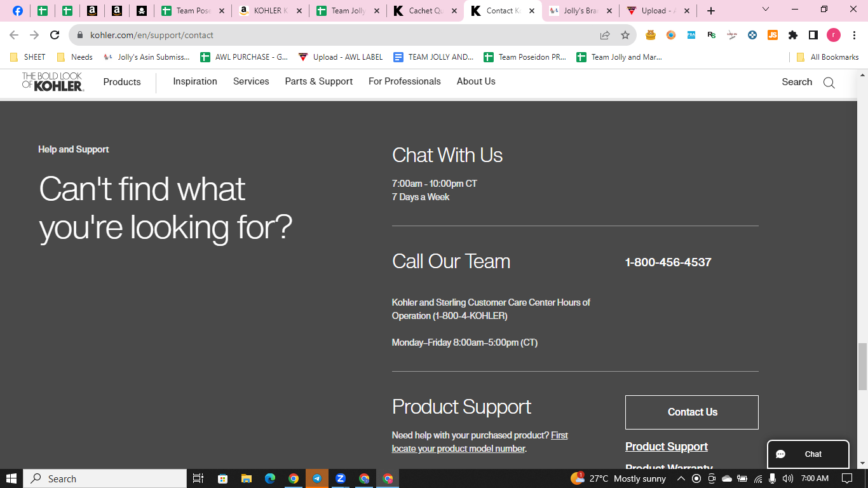Go back to the previous page
The image size is (868, 488).
(x=14, y=36)
